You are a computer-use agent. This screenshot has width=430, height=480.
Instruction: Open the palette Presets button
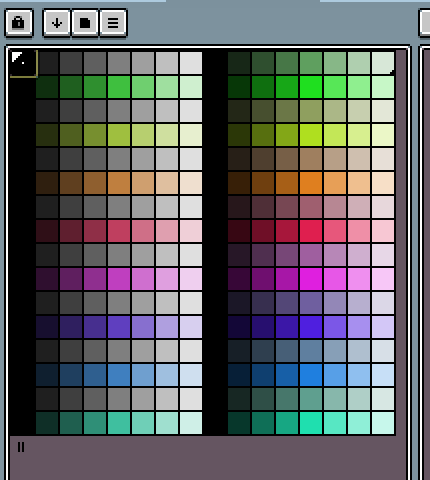pyautogui.click(x=85, y=23)
